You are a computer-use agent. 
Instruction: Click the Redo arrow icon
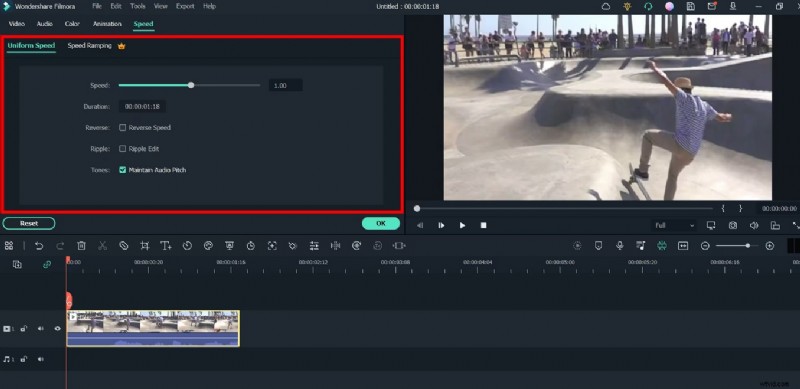pyautogui.click(x=60, y=246)
